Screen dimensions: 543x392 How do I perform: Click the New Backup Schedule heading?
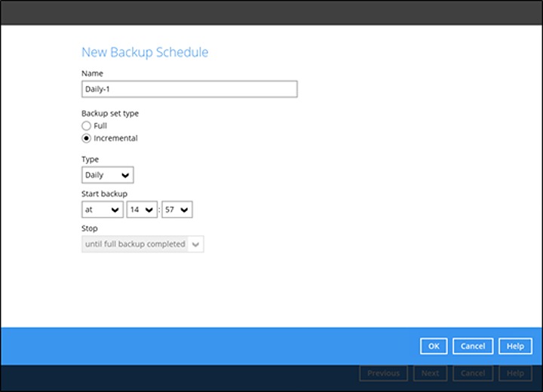point(145,52)
